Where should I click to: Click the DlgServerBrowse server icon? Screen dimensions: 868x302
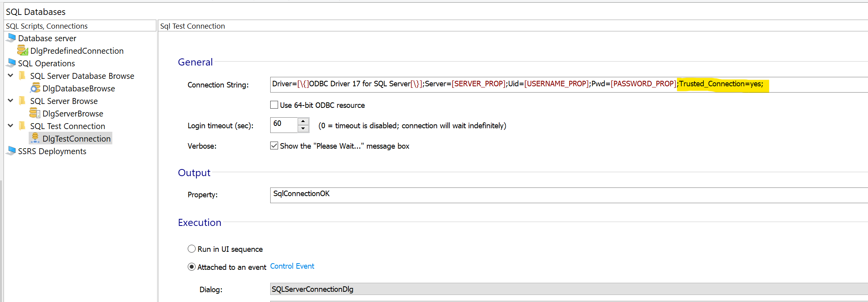click(x=35, y=113)
